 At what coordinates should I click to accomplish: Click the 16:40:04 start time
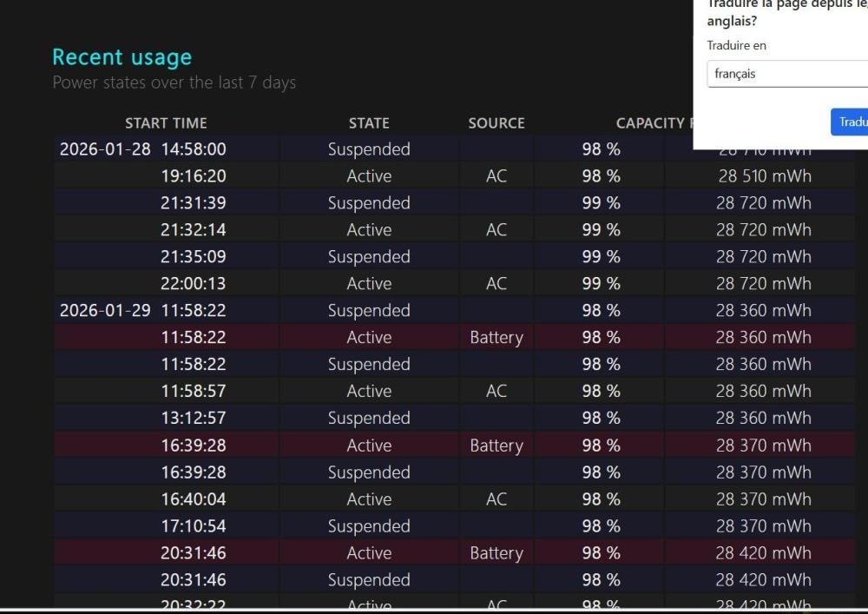(193, 499)
